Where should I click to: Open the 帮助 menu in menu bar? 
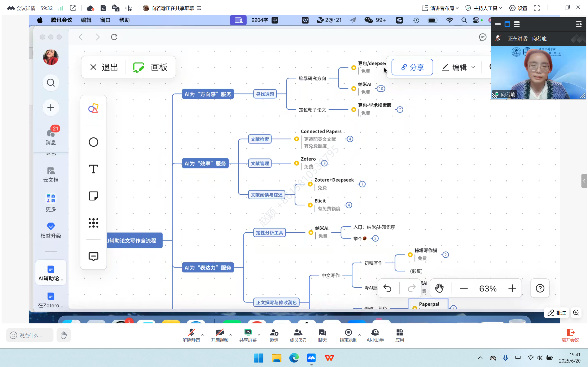pyautogui.click(x=124, y=20)
